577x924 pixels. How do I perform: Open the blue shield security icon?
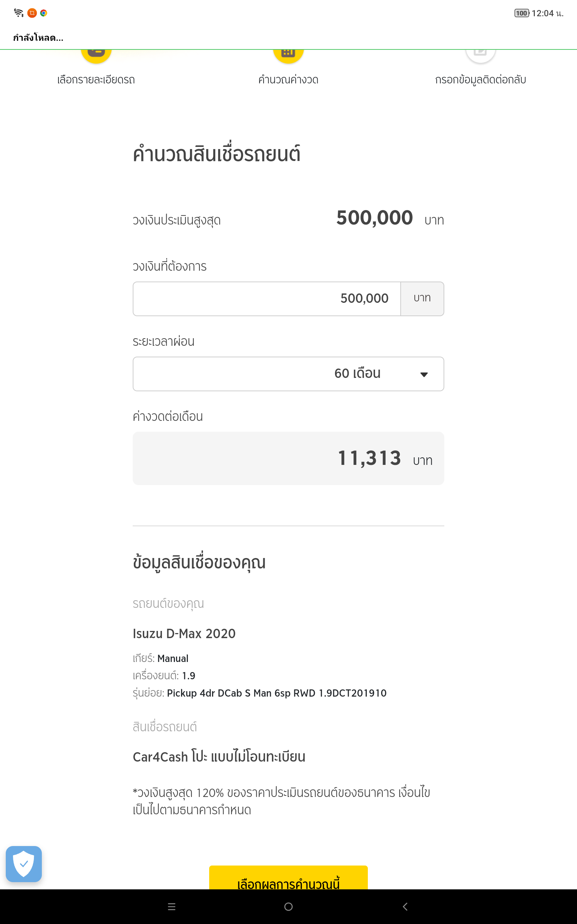tap(24, 864)
